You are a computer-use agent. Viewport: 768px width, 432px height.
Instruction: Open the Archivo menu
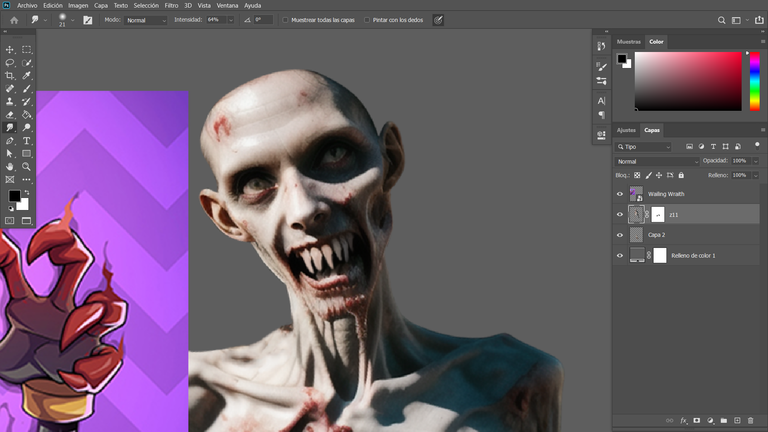27,5
